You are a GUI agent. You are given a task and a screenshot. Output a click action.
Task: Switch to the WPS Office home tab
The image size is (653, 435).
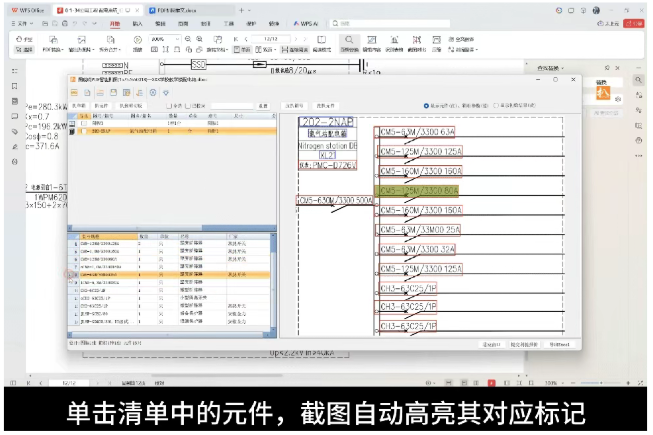pos(28,10)
